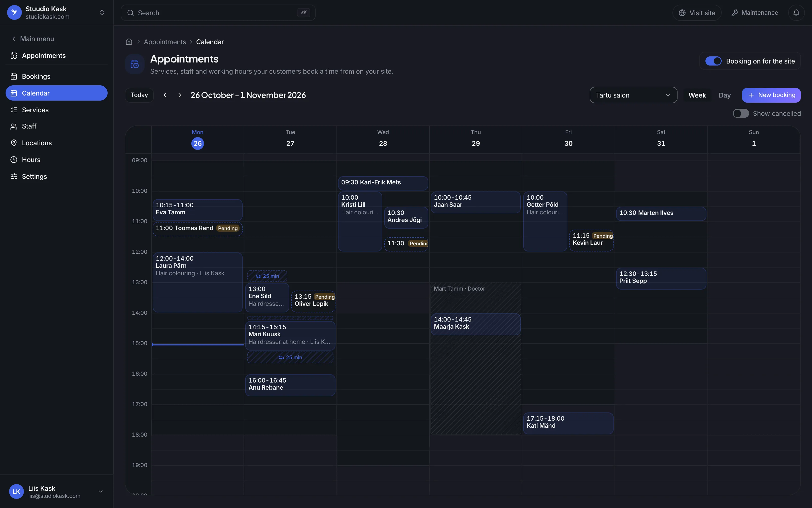Viewport: 812px width, 508px height.
Task: Click the Appointments sidebar section icon
Action: (x=14, y=55)
